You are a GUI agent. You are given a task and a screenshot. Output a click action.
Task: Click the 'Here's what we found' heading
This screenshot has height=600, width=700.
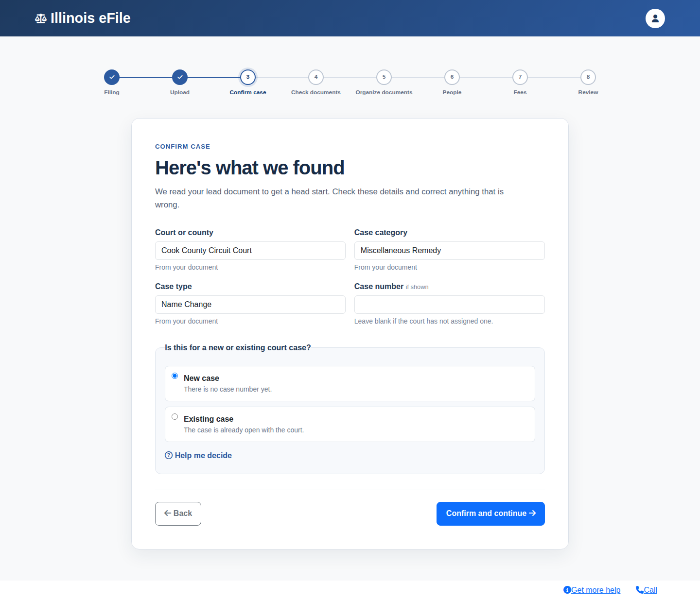(250, 168)
